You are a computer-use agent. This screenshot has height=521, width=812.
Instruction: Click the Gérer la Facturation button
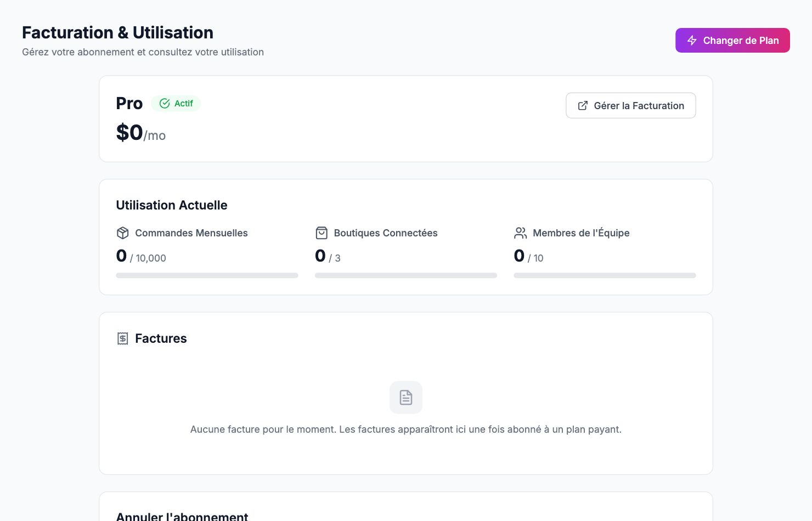631,105
